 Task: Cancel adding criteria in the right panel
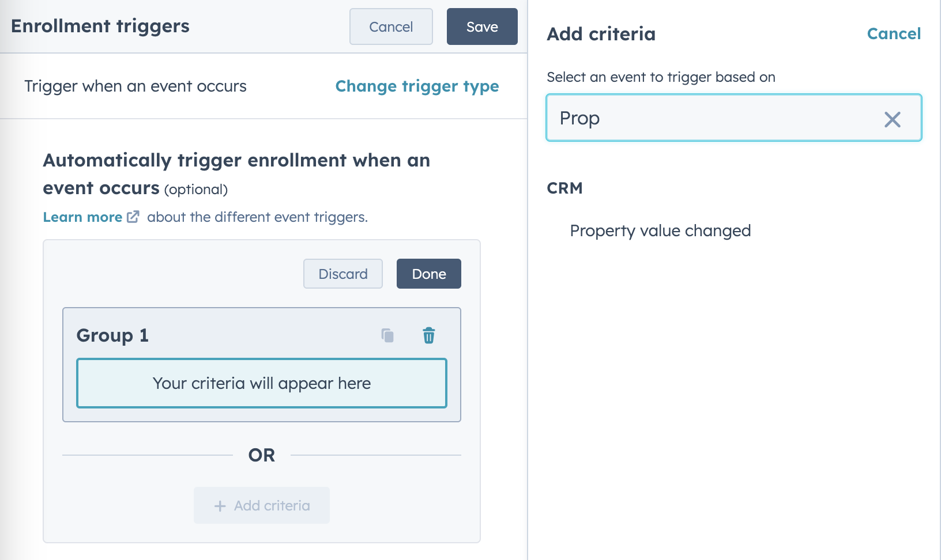893,33
